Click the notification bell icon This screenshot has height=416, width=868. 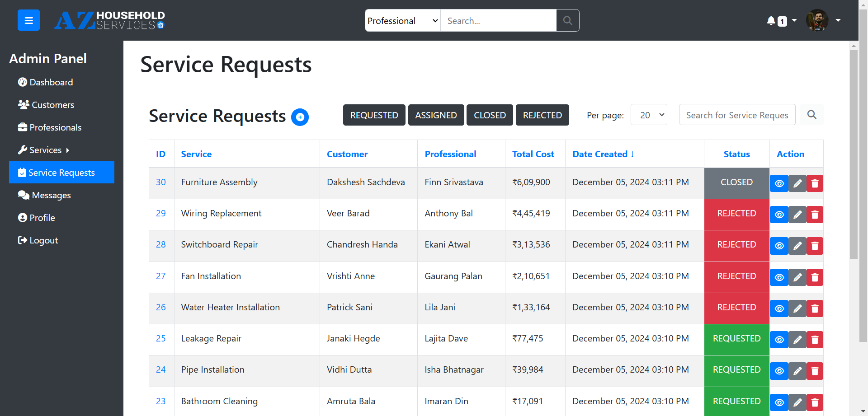770,20
